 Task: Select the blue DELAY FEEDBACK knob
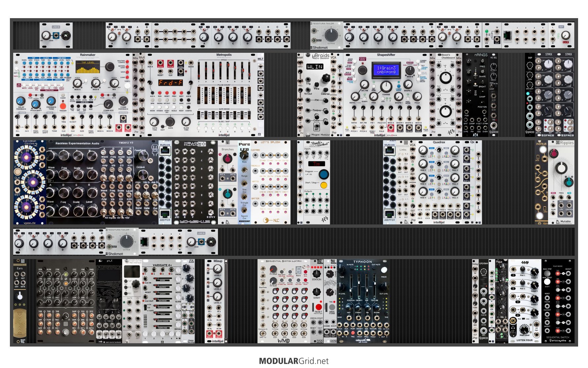(x=20, y=101)
